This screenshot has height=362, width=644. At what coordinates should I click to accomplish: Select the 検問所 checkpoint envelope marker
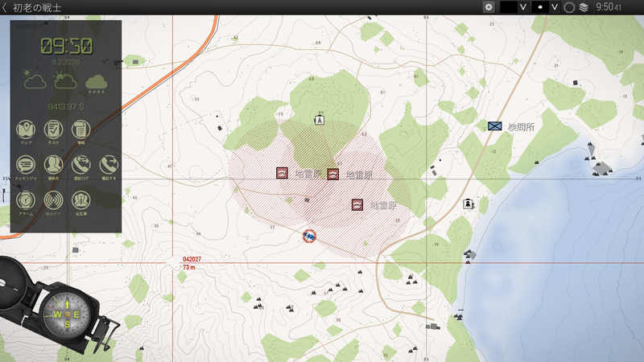495,126
